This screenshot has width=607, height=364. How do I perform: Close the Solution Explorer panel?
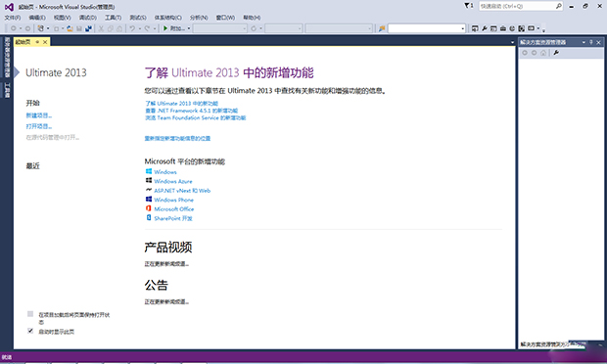598,42
